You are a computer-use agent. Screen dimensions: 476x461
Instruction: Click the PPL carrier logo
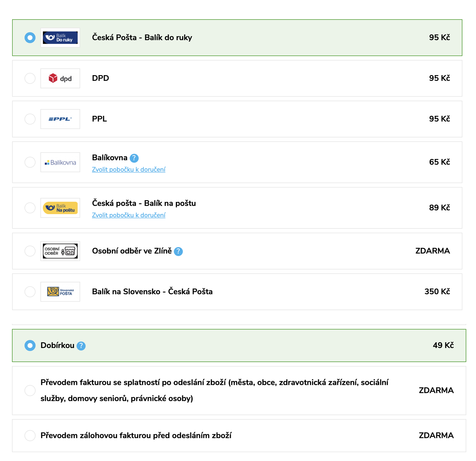click(x=60, y=119)
